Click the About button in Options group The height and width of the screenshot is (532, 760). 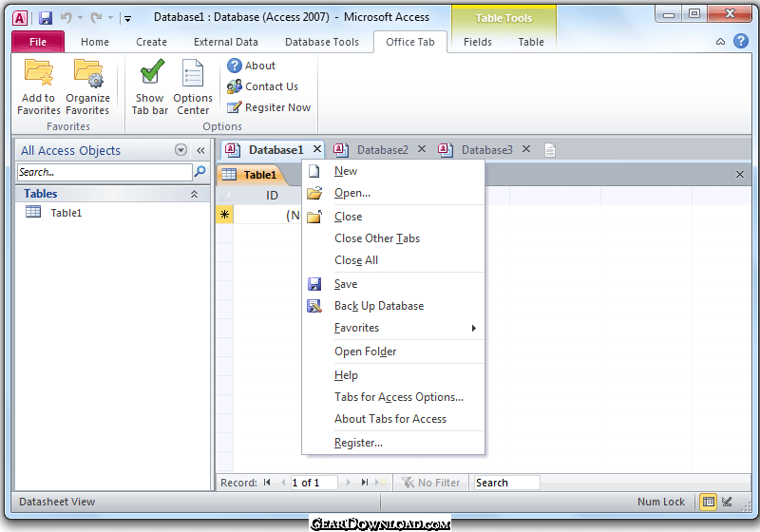click(251, 66)
